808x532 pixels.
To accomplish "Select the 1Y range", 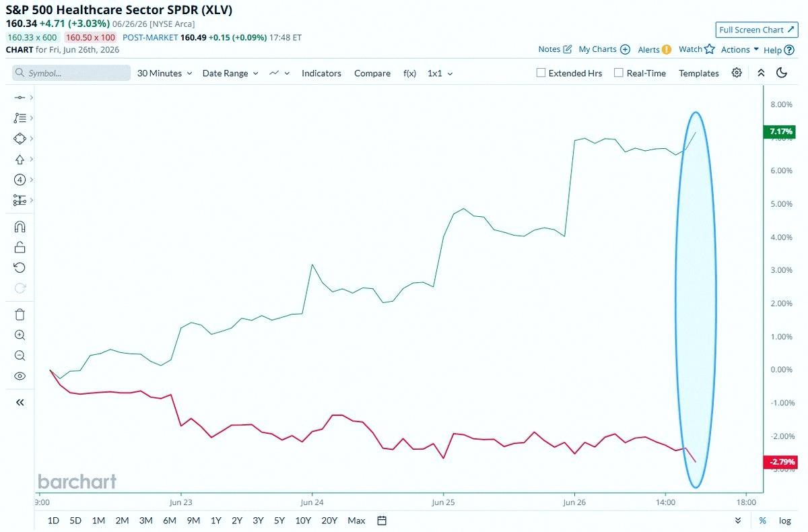I will 215,521.
